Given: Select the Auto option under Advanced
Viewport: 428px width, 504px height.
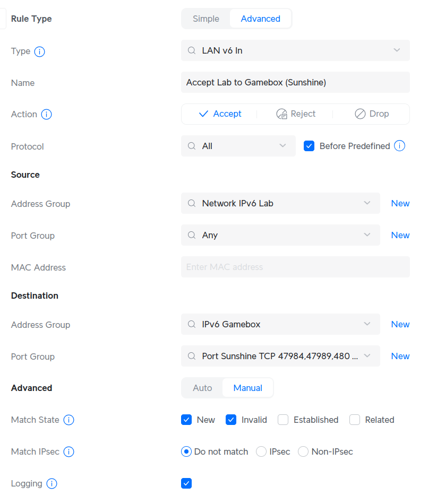Looking at the screenshot, I should coord(202,388).
